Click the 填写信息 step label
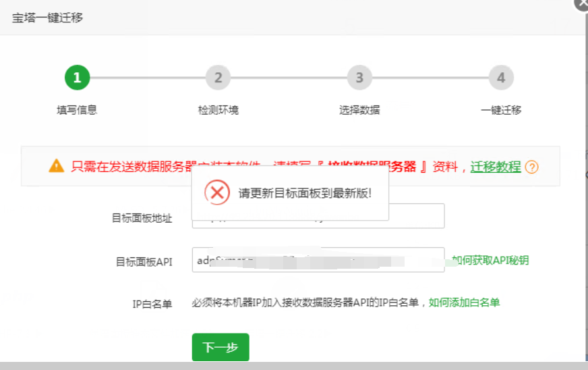Screen dimensions: 588x370 77,110
